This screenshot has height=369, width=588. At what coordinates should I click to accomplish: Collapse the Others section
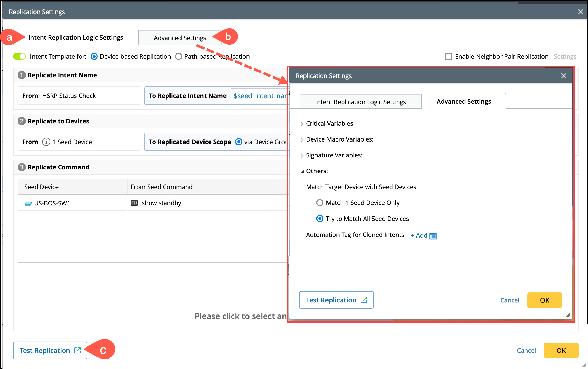click(302, 171)
